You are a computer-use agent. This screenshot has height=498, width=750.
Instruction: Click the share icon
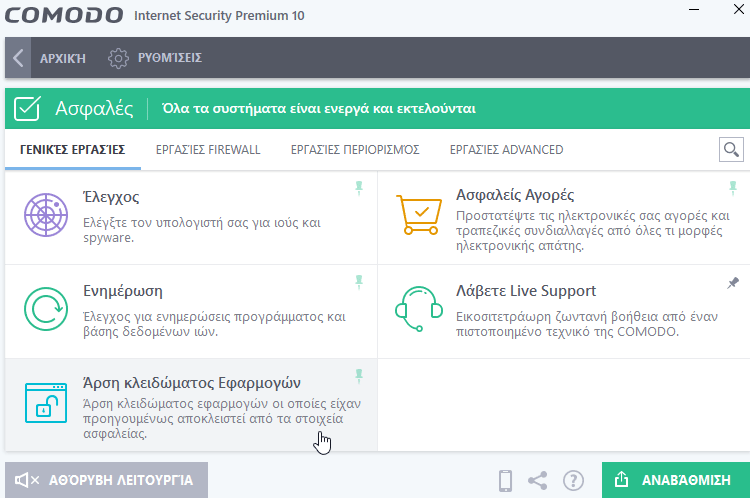[x=538, y=480]
